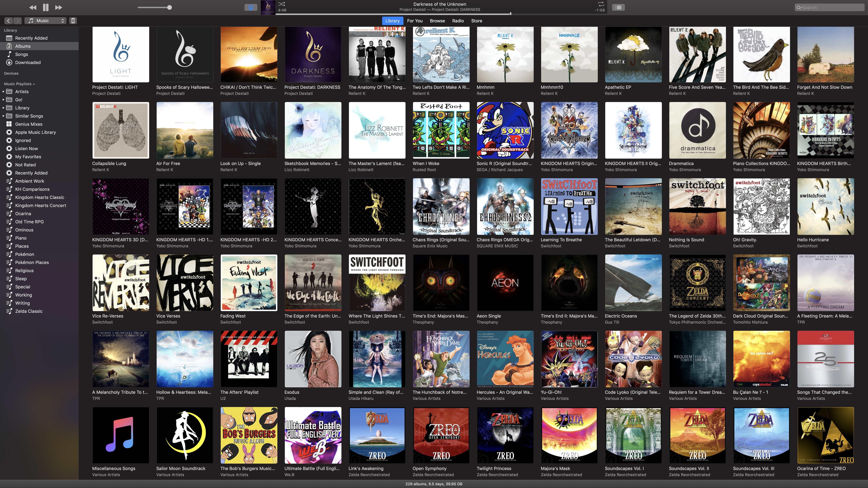The image size is (868, 488).
Task: Click the Search input field
Action: 832,7
